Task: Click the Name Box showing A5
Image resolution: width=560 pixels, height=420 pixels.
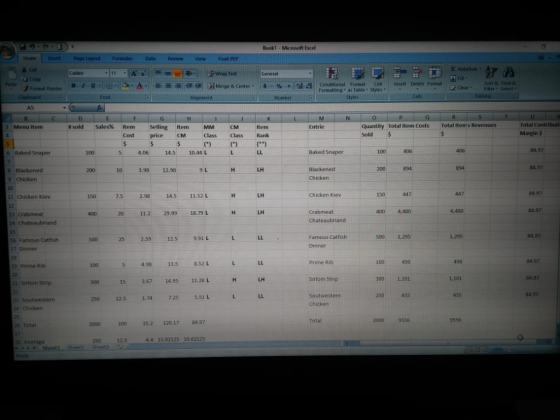Action: 32,108
